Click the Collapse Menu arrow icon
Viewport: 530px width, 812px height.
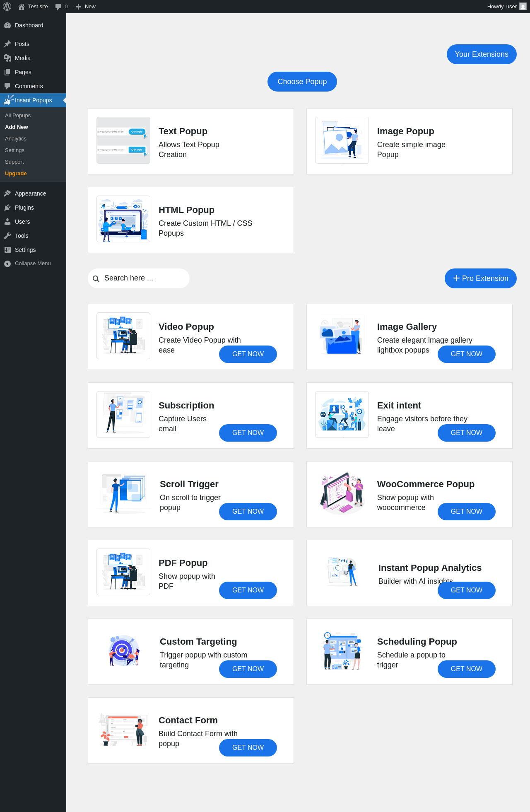pyautogui.click(x=7, y=263)
